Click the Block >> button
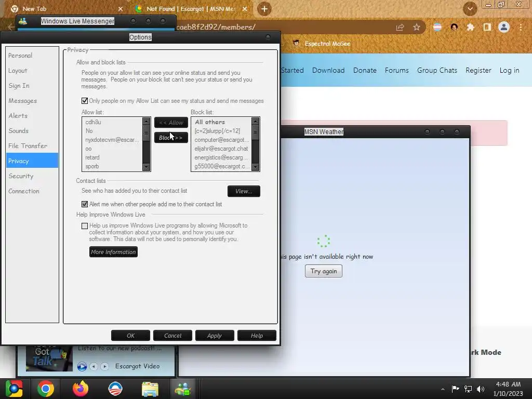This screenshot has height=399, width=532. pos(171,137)
